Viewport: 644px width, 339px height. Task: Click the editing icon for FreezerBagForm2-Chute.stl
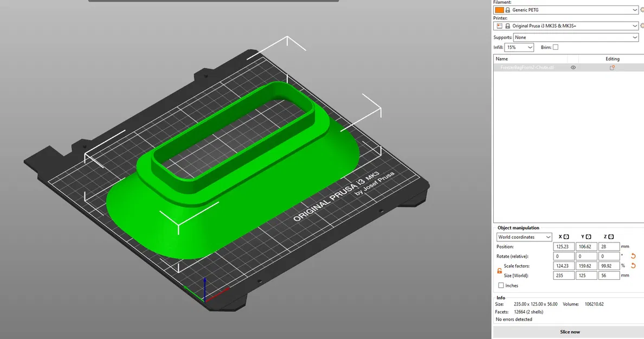click(x=612, y=67)
